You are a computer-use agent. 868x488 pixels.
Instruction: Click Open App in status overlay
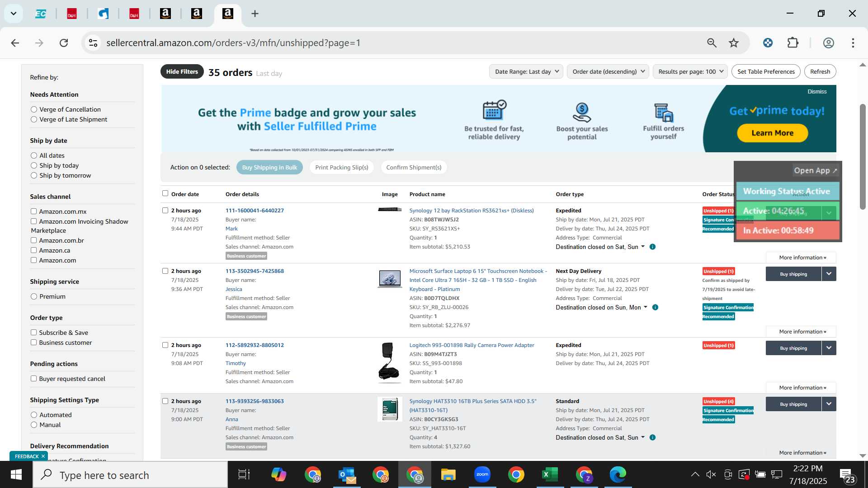point(816,170)
